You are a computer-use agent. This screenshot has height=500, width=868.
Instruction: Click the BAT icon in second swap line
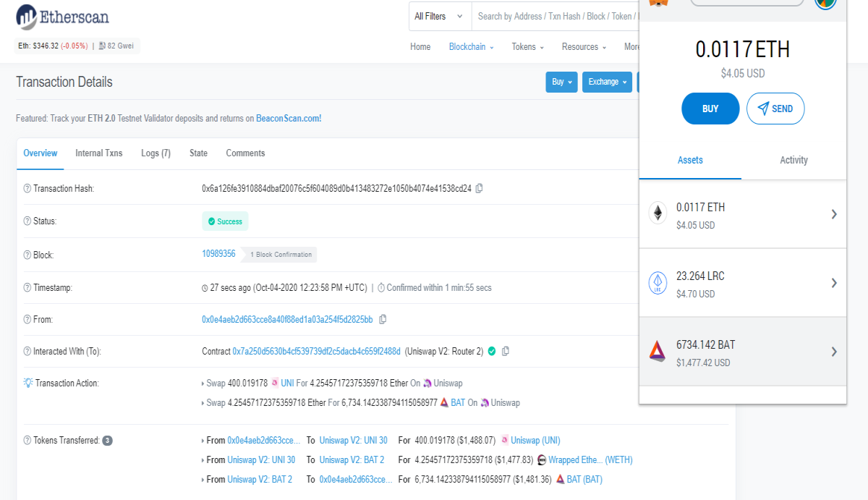(x=445, y=402)
